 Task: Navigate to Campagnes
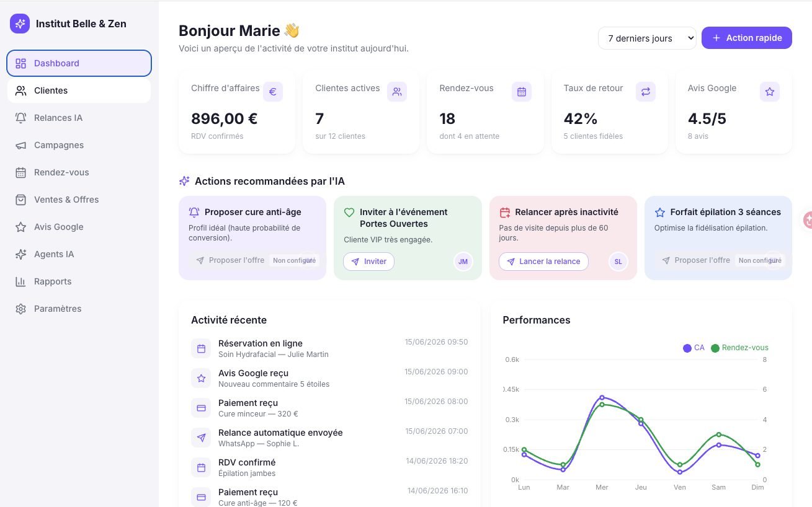79,145
